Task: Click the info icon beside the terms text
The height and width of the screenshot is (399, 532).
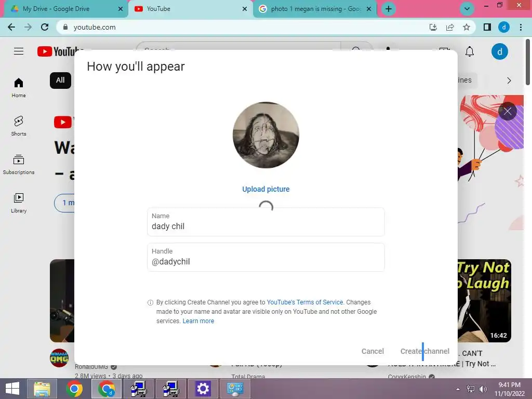Action: coord(150,303)
